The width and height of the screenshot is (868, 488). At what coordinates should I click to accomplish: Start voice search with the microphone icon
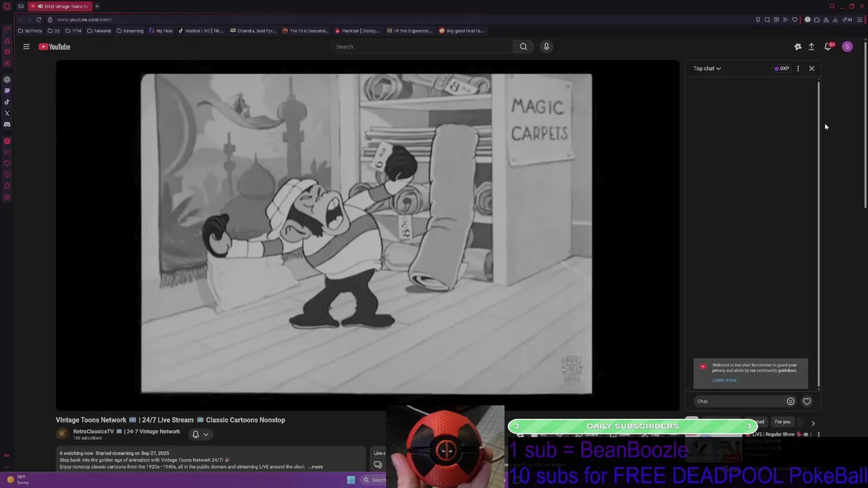click(547, 47)
